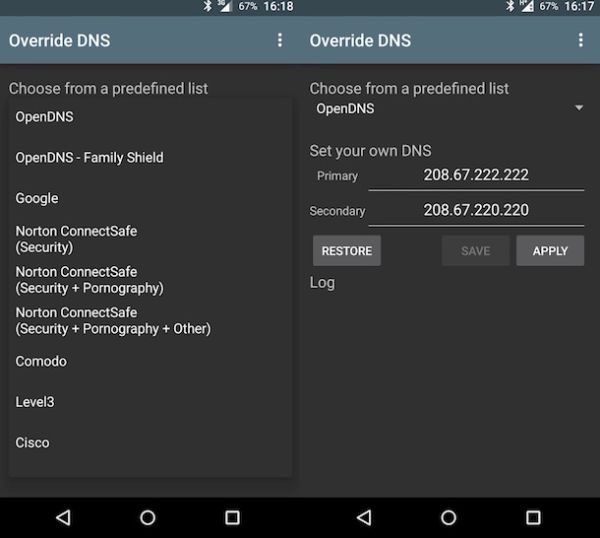Tap Android home button on left screen
The image size is (600, 538).
coord(148,517)
